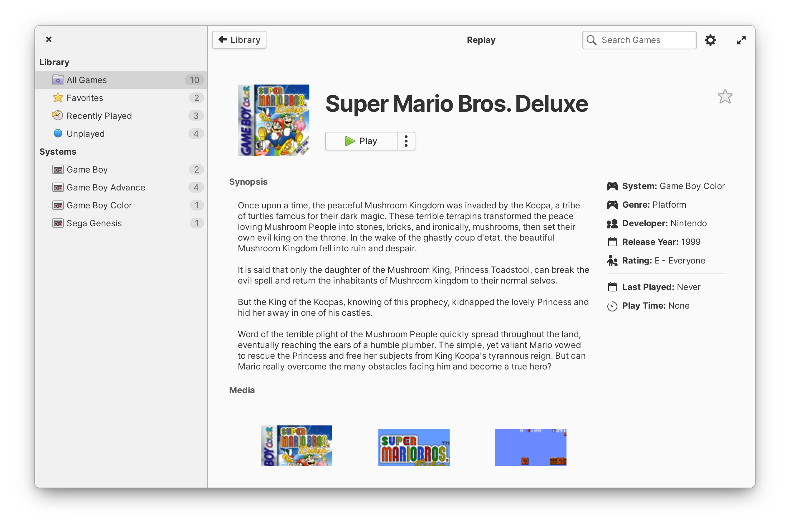This screenshot has height=532, width=790.
Task: Filter by Game Boy Advance system
Action: (106, 187)
